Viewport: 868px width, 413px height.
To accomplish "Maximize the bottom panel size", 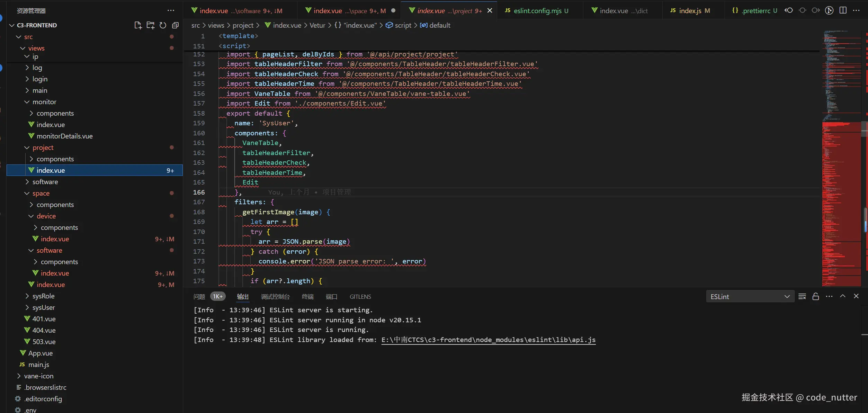I will point(843,296).
